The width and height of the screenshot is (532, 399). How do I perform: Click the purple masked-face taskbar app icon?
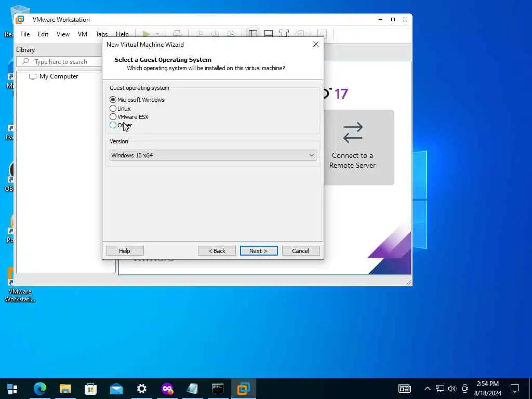coord(167,389)
